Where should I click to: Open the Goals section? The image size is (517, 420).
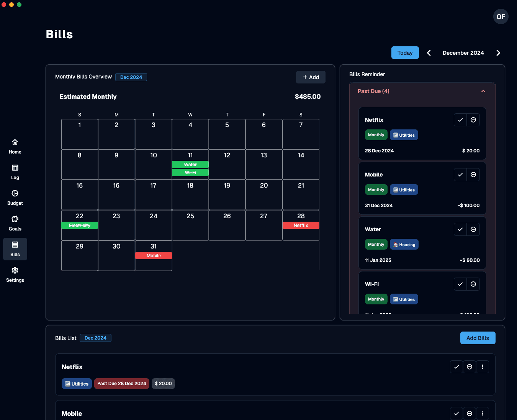[x=15, y=222]
